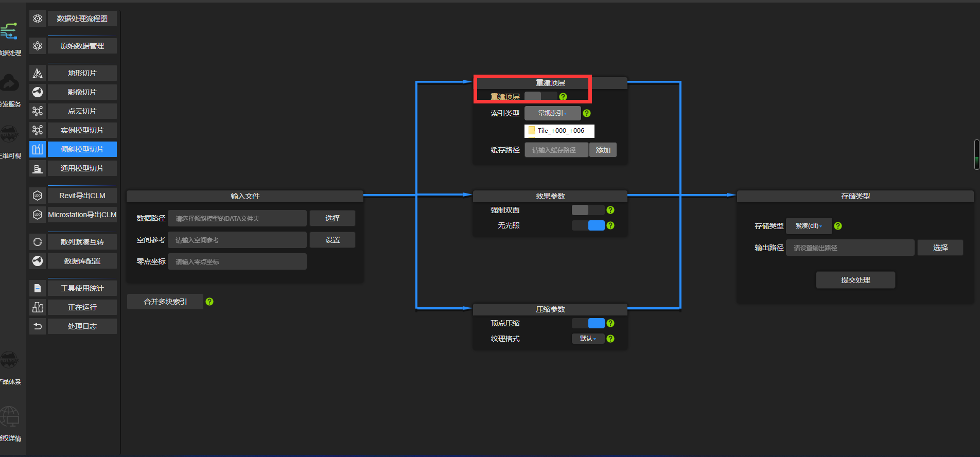Click the help icon beside 存储类型 dropdown
The height and width of the screenshot is (457, 980).
click(x=838, y=226)
